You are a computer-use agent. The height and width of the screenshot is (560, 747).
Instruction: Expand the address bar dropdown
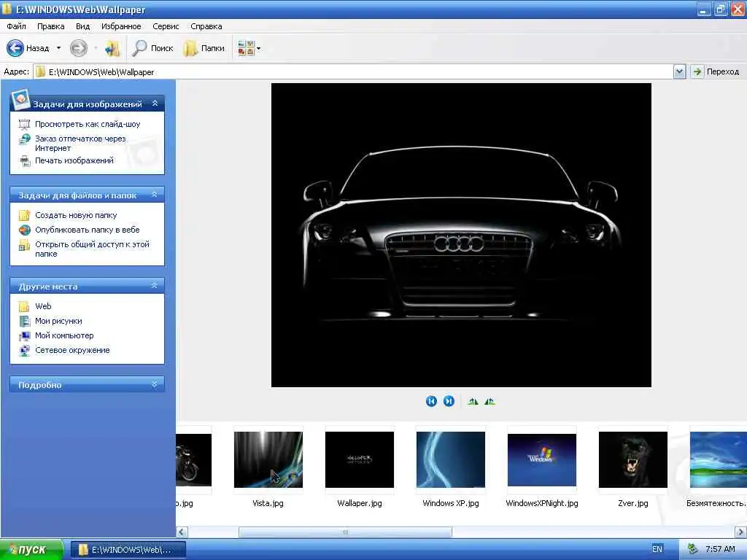[x=679, y=72]
